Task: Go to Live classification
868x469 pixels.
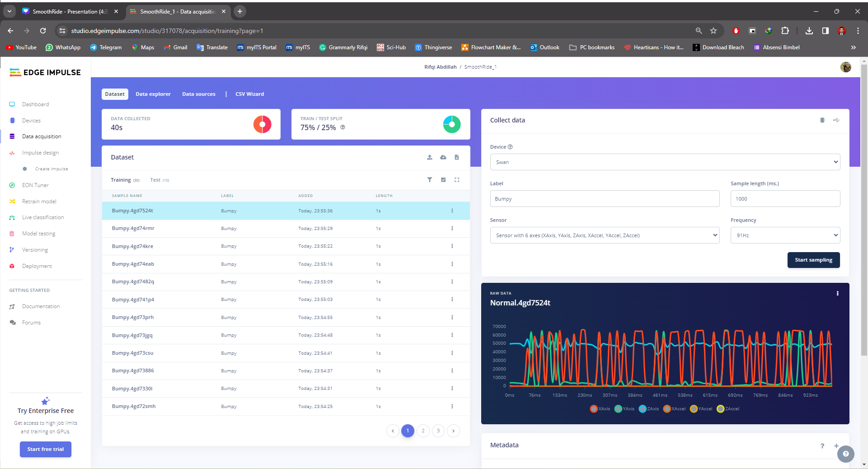Action: click(43, 217)
